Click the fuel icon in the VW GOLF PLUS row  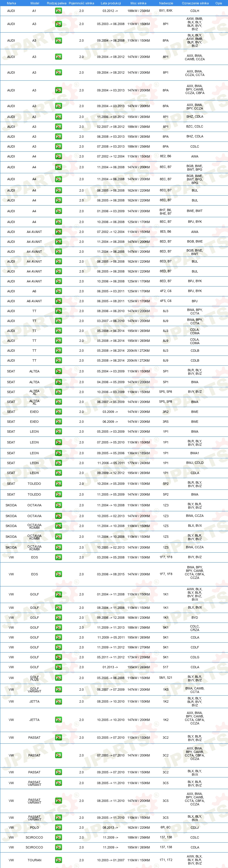[x=58, y=678]
